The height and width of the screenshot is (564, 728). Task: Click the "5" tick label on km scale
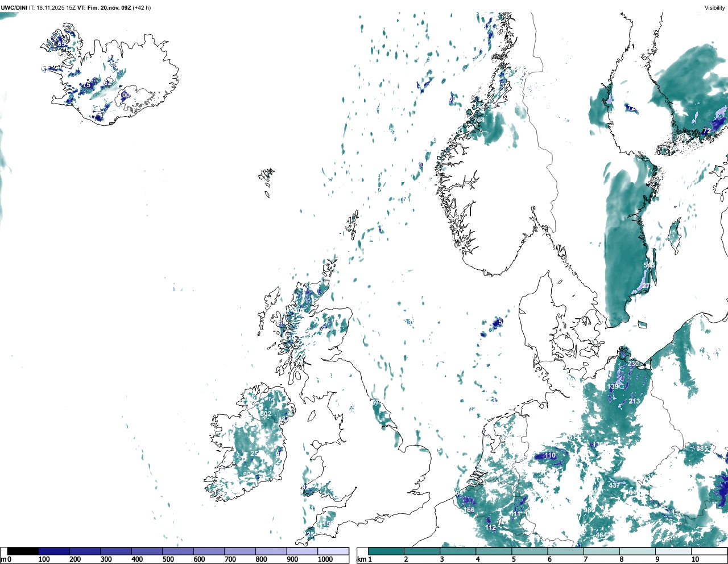click(x=514, y=559)
